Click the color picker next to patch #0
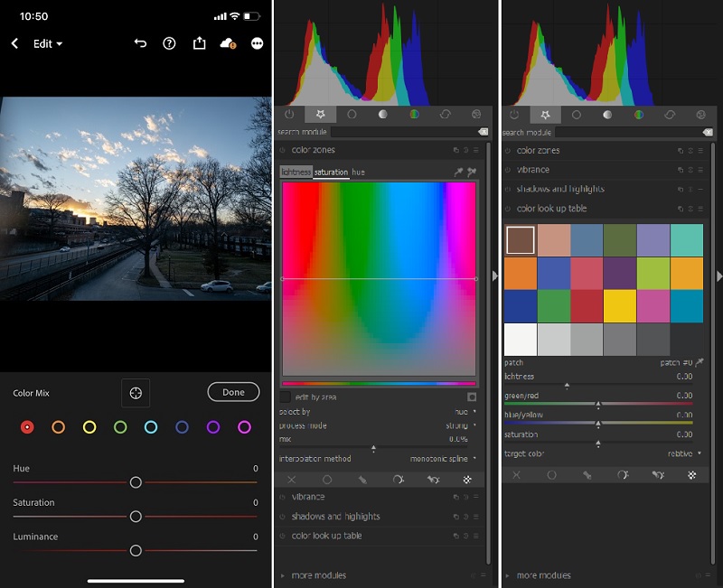The image size is (723, 588). point(699,362)
